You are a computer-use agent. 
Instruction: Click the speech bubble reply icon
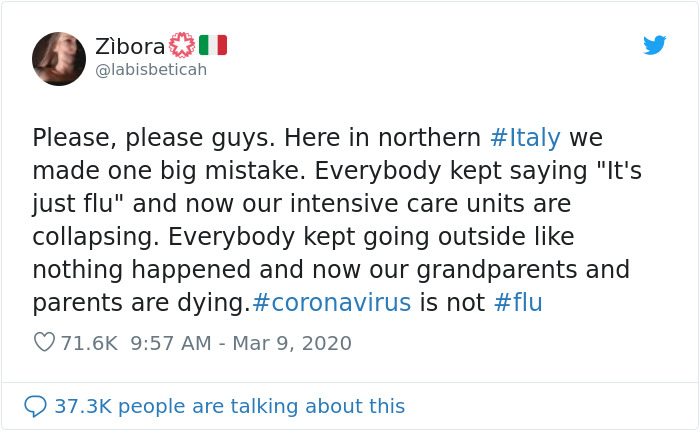(x=35, y=406)
